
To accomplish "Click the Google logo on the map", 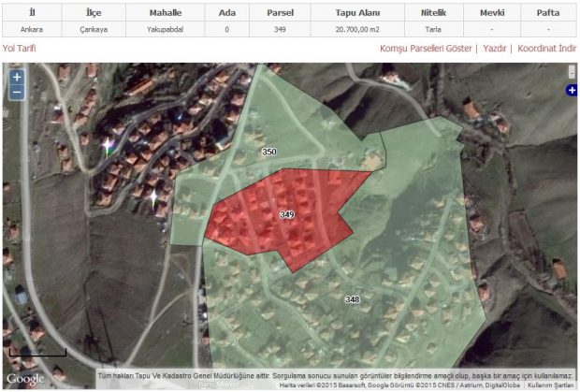I will point(25,378).
